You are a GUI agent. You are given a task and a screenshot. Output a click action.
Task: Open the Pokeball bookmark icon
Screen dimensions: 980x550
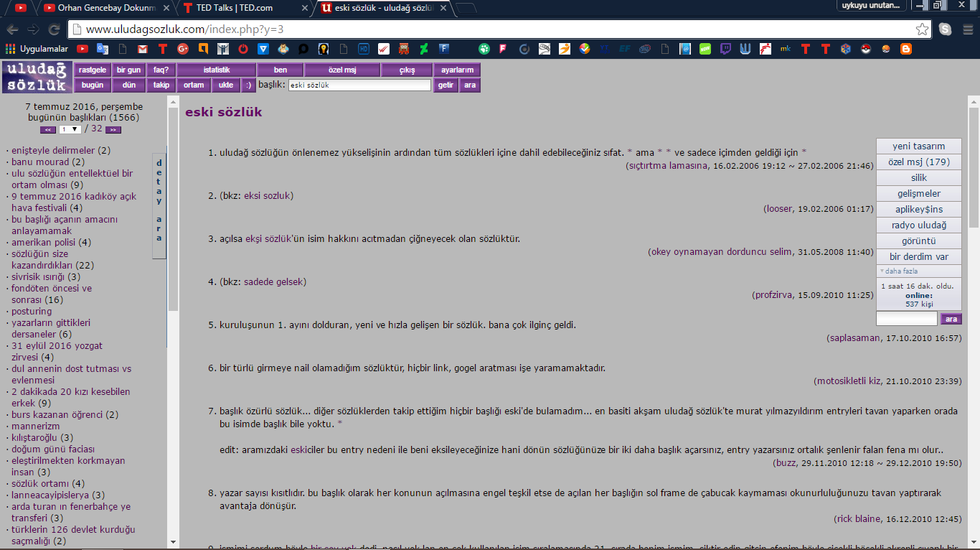tap(866, 49)
